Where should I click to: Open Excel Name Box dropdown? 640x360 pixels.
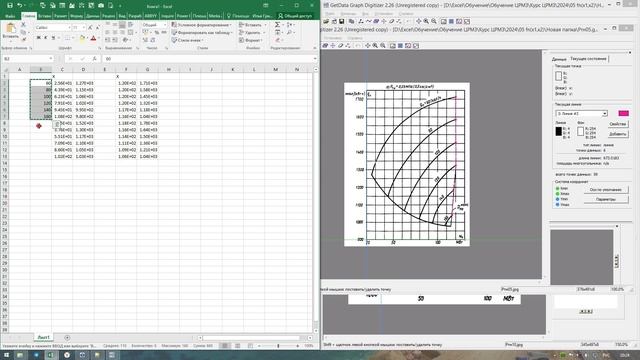click(x=51, y=59)
